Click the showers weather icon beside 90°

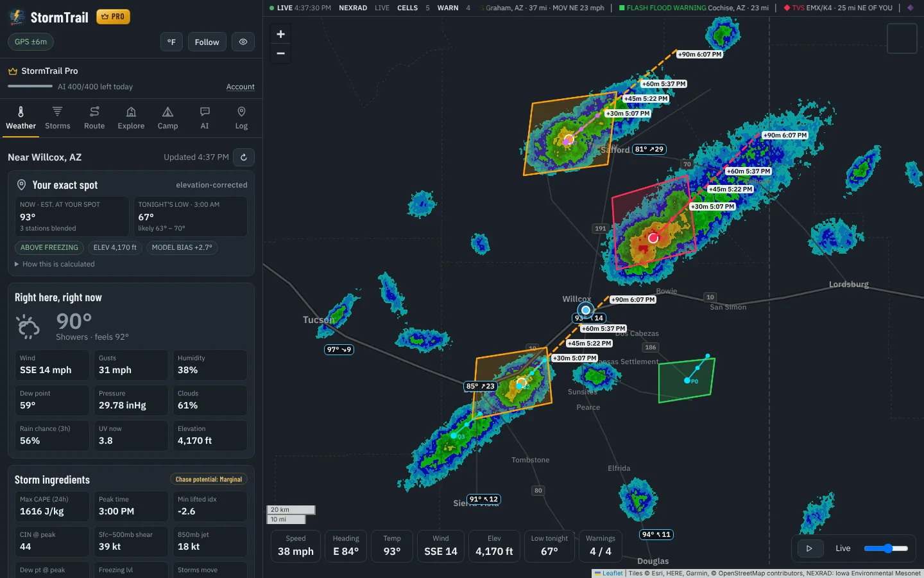[x=29, y=326]
